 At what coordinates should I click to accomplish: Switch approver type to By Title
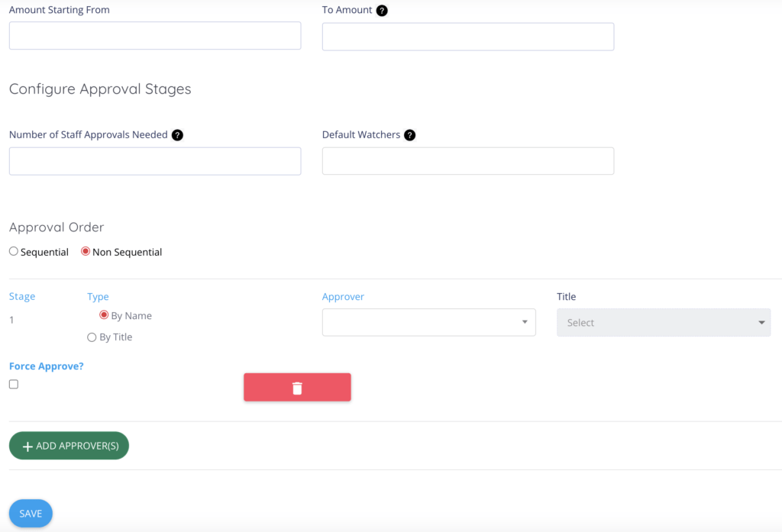(x=92, y=337)
